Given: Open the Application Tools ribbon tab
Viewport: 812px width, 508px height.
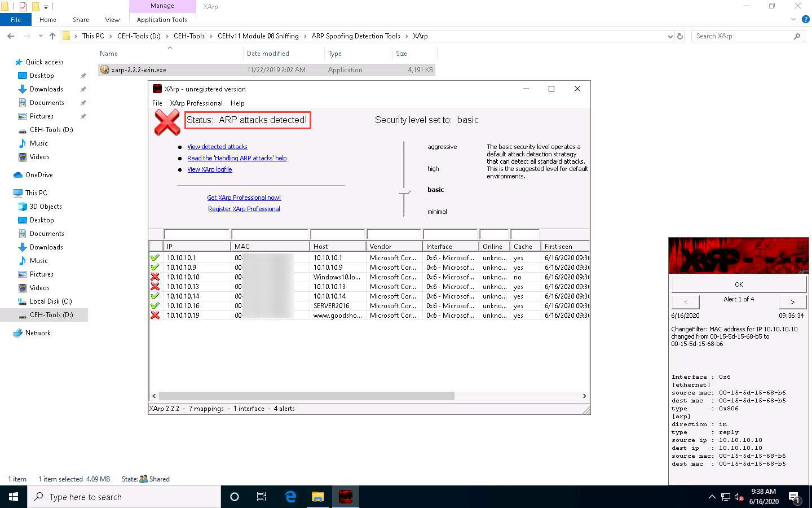Looking at the screenshot, I should (162, 20).
